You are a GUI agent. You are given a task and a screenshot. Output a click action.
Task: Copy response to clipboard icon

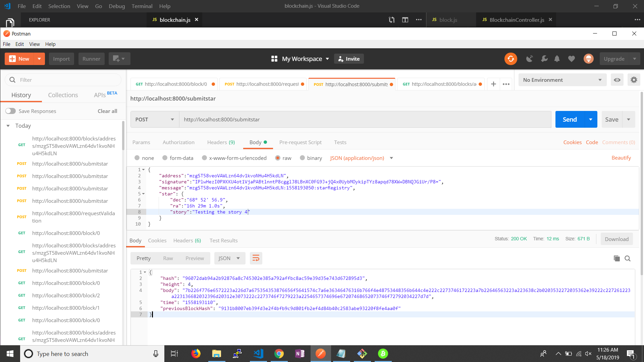click(x=616, y=258)
